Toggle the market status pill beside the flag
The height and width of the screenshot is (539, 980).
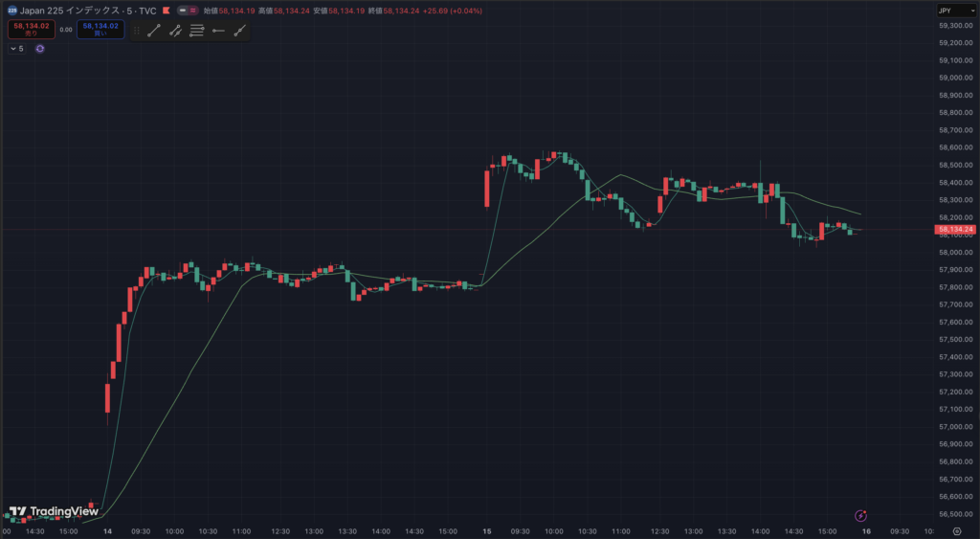[187, 11]
